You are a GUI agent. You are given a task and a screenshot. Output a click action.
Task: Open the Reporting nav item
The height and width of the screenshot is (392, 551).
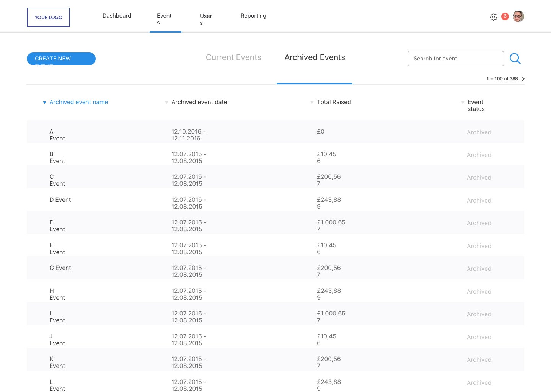pyautogui.click(x=253, y=16)
